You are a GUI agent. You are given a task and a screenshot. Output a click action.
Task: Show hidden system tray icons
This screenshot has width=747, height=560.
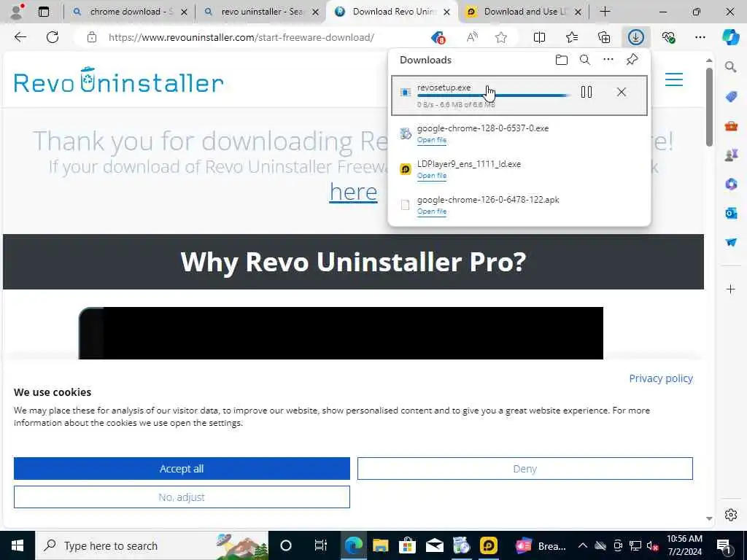click(583, 545)
